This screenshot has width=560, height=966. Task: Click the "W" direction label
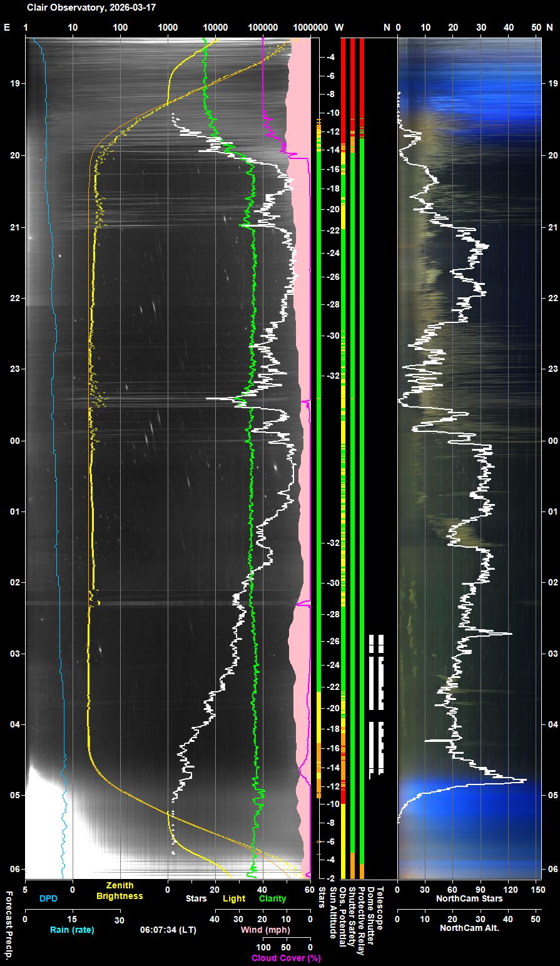tap(339, 28)
